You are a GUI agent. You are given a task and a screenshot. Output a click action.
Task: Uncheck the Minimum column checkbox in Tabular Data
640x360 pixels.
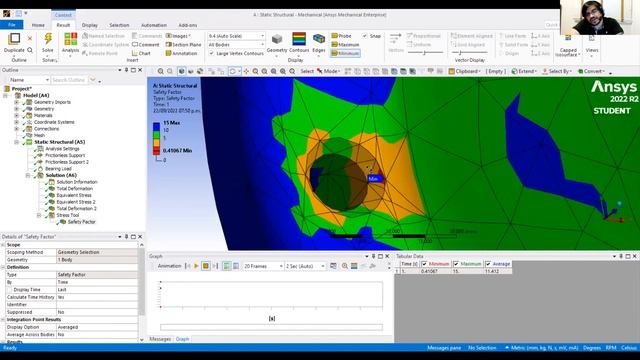click(424, 264)
